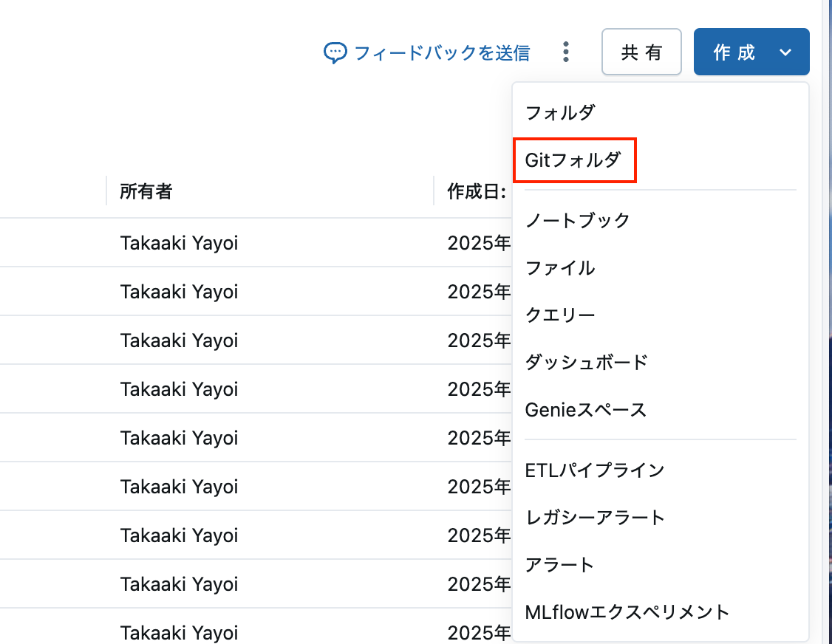Create a new ノートブック
This screenshot has width=832, height=644.
(x=577, y=220)
